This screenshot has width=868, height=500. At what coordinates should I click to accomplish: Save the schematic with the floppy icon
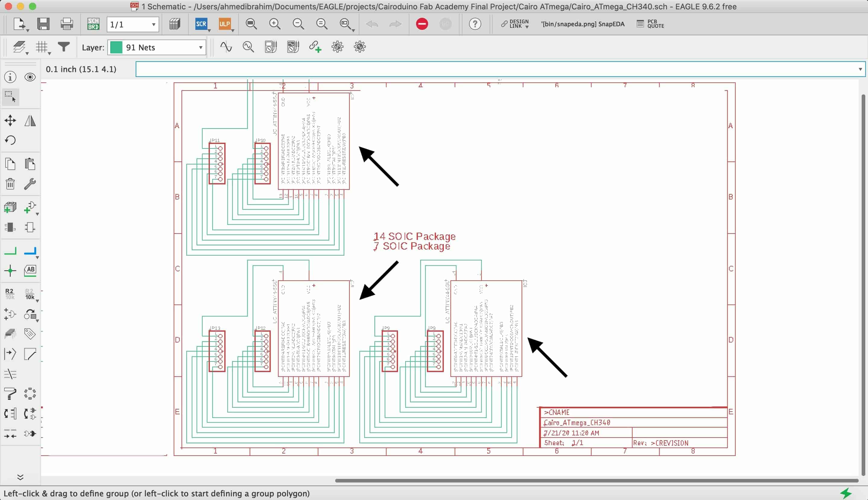pos(43,24)
